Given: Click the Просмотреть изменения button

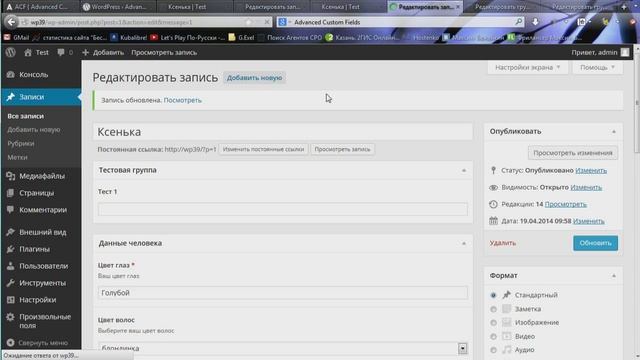Looking at the screenshot, I should pyautogui.click(x=573, y=153).
